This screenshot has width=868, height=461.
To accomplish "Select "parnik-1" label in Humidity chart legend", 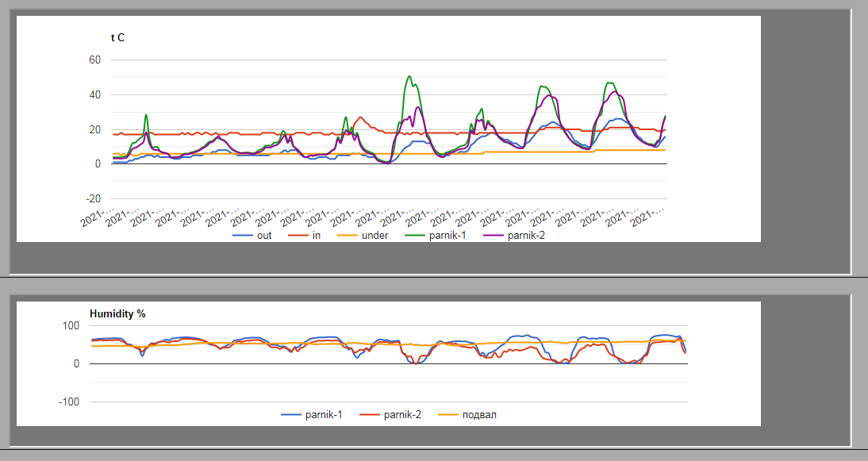I will pos(324,415).
